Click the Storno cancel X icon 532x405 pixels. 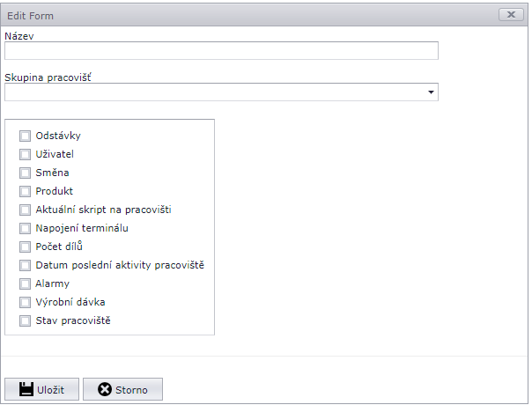coord(105,389)
